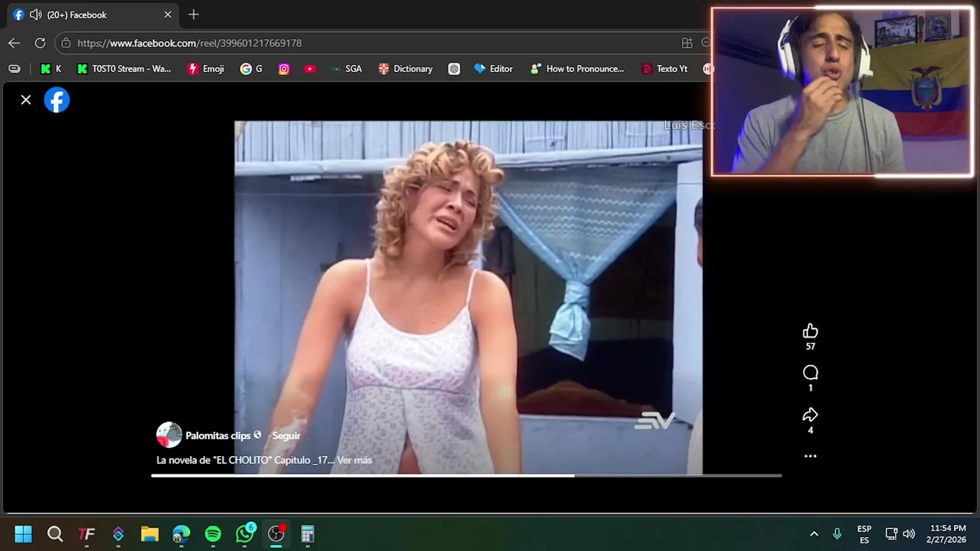Click the Palomitas clips avatar
Viewport: 980px width, 551px height.
pyautogui.click(x=168, y=435)
